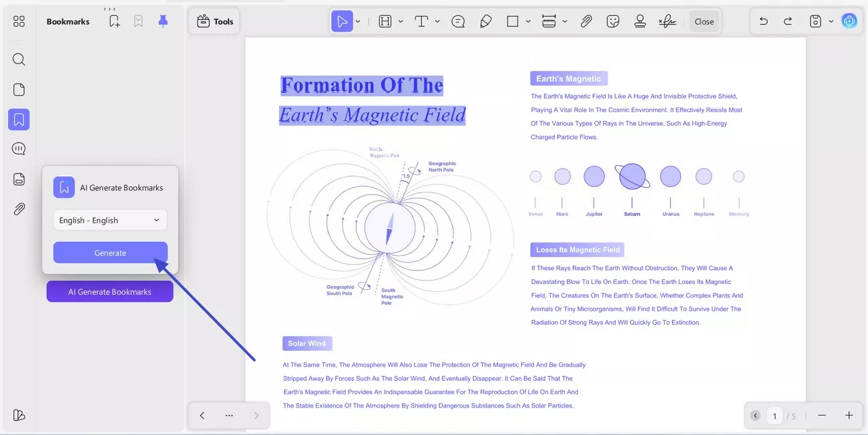The width and height of the screenshot is (868, 435).
Task: Open the English language dropdown
Action: (110, 220)
